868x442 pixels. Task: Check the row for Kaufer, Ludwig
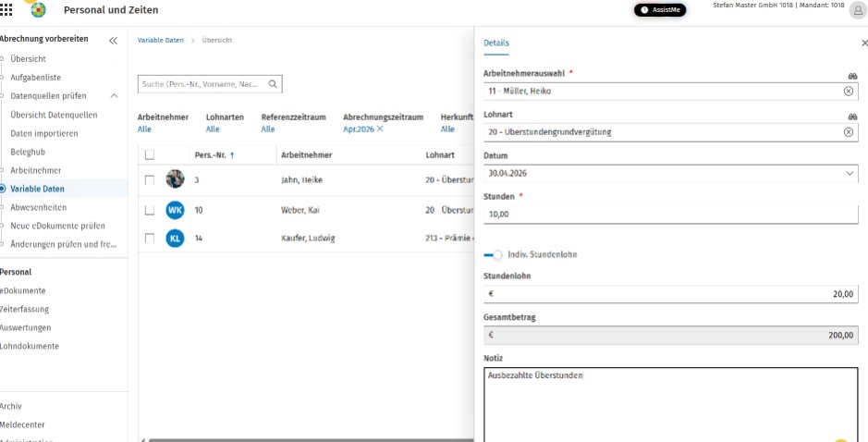pyautogui.click(x=150, y=239)
